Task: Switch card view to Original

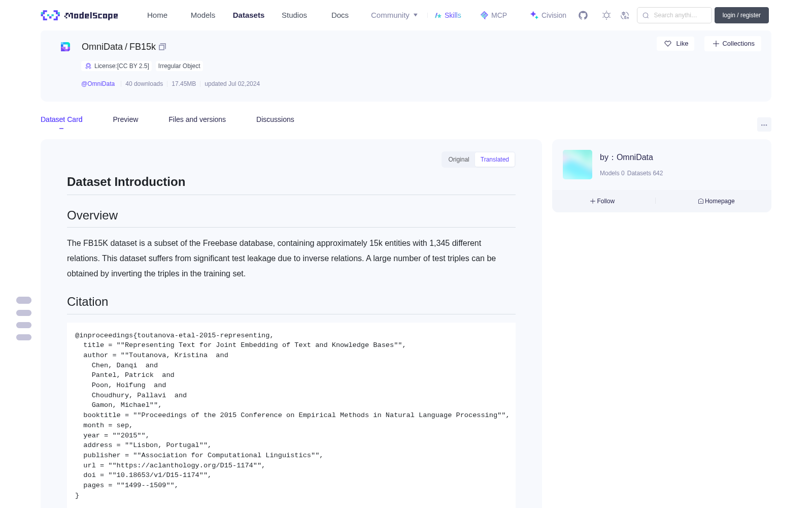Action: 459,160
